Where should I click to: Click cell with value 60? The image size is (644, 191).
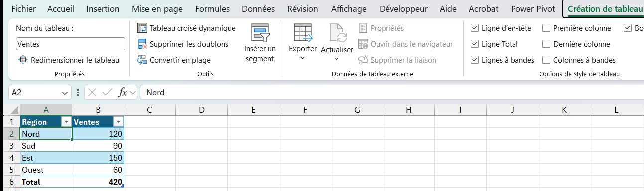(98, 170)
